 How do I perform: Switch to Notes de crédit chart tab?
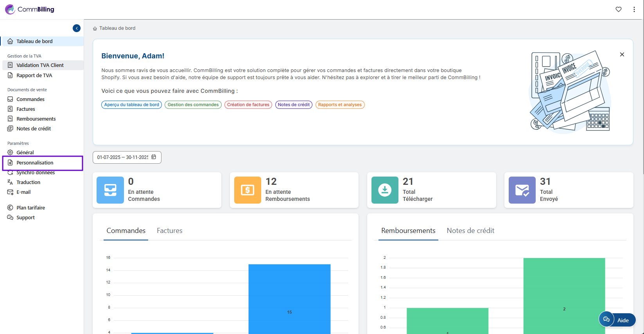pos(470,231)
